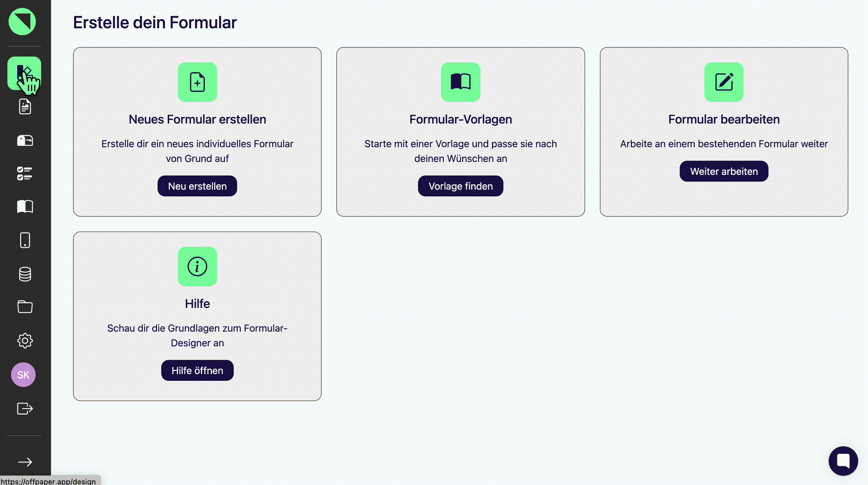Image resolution: width=868 pixels, height=485 pixels.
Task: Expand the sidebar with arrow
Action: pos(25,462)
